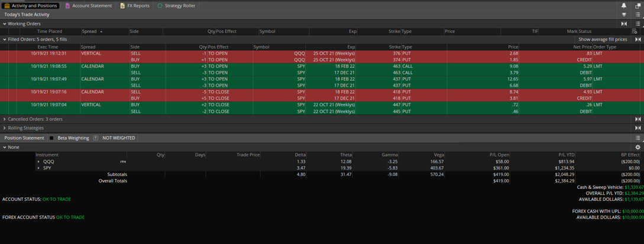
Task: Expand the Cancelled Orders section
Action: click(x=5, y=119)
